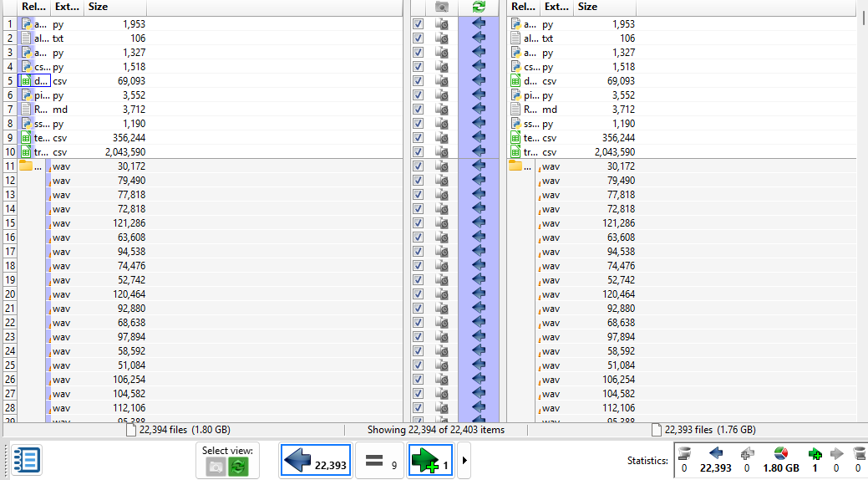Image resolution: width=868 pixels, height=480 pixels.
Task: Click the blue left arrow on row 1
Action: point(479,24)
